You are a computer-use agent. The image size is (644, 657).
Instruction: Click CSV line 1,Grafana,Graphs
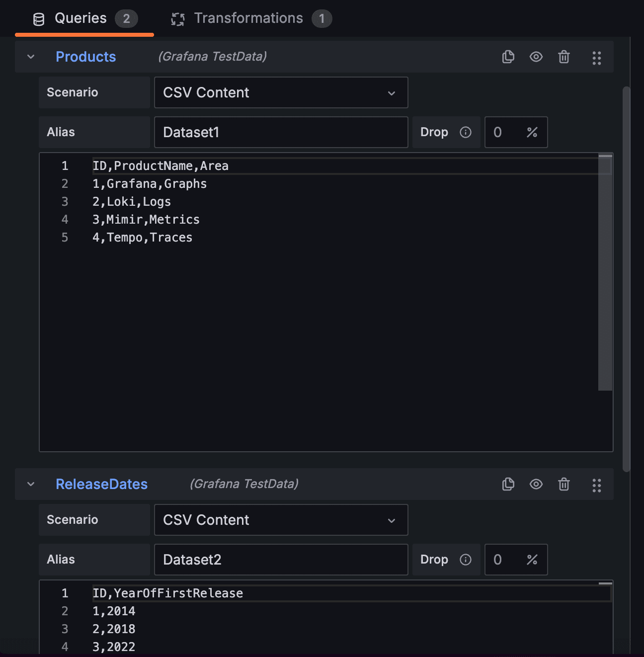[x=150, y=184]
